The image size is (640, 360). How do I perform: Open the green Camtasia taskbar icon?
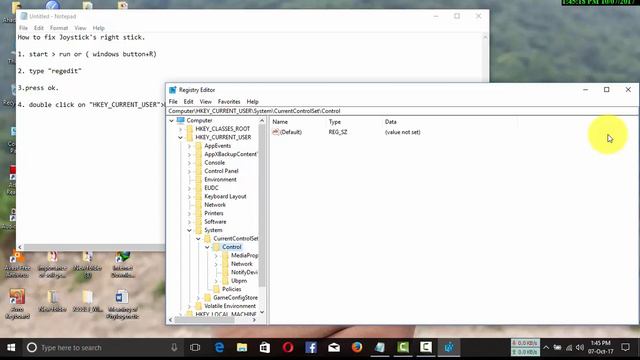403,347
